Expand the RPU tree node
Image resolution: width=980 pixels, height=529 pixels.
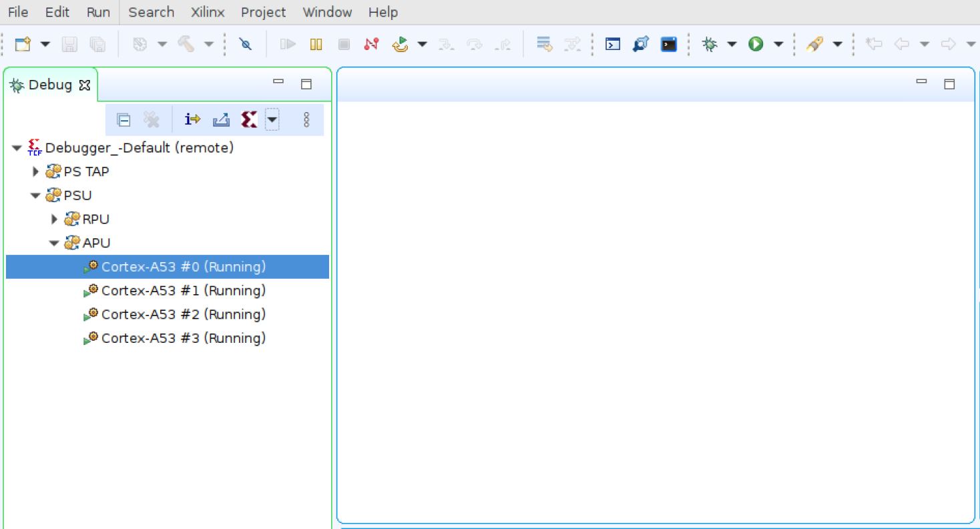[55, 219]
